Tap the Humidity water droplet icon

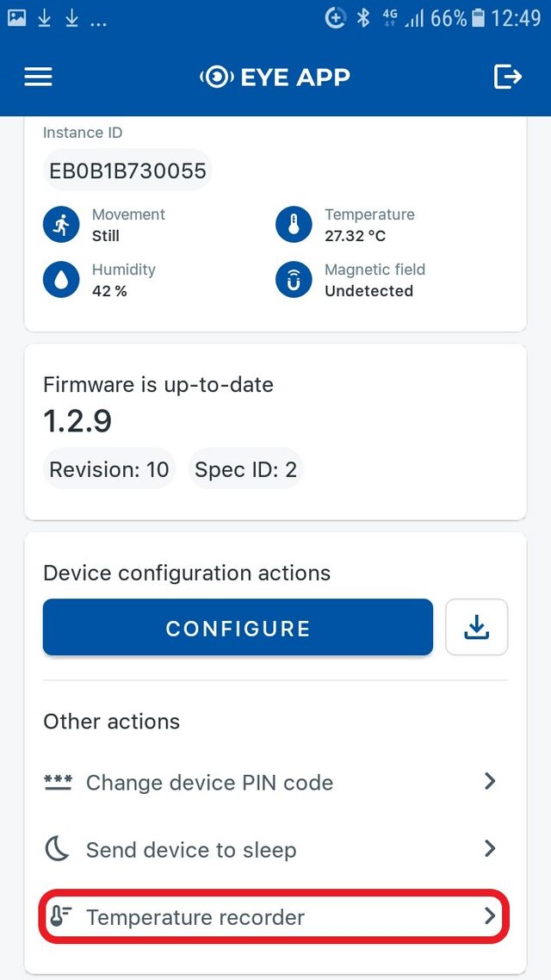tap(61, 279)
